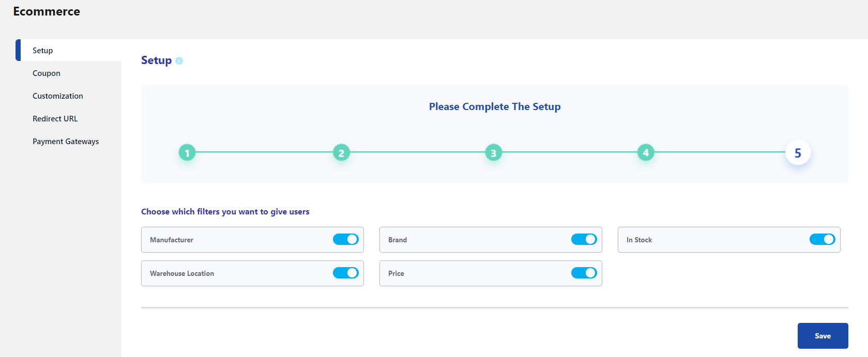
Task: Open Payment Gateways settings
Action: [66, 142]
